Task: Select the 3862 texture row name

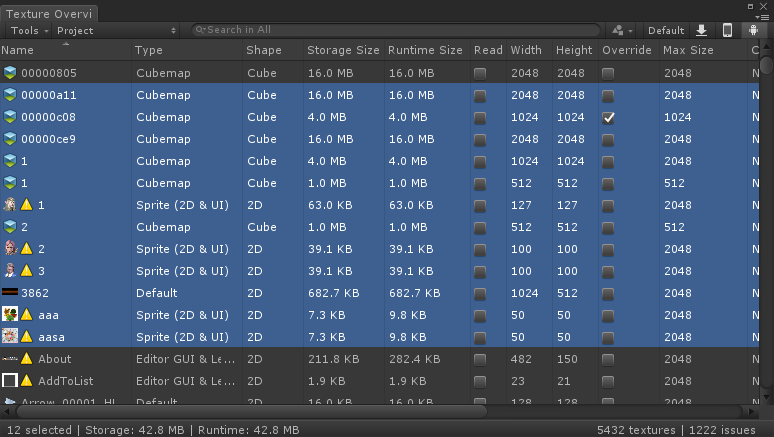Action: point(35,293)
